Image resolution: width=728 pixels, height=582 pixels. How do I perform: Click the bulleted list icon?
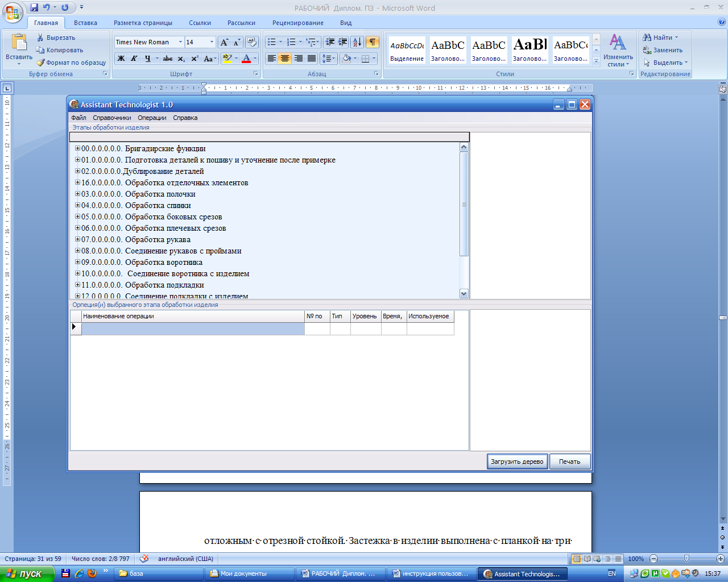coord(272,42)
